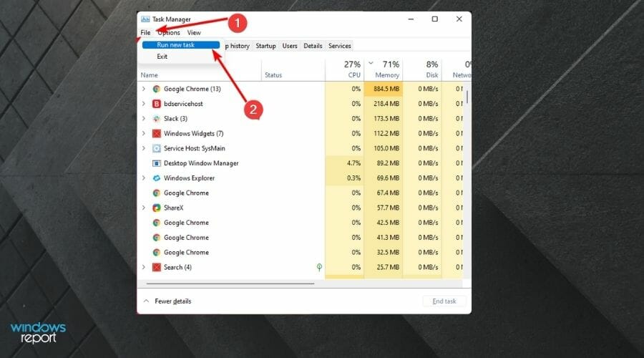The image size is (644, 358).
Task: Select the Windows Explorer process name
Action: point(190,178)
